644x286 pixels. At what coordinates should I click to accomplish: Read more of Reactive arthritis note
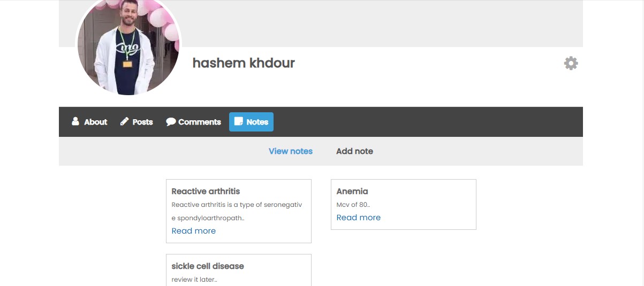click(x=194, y=231)
